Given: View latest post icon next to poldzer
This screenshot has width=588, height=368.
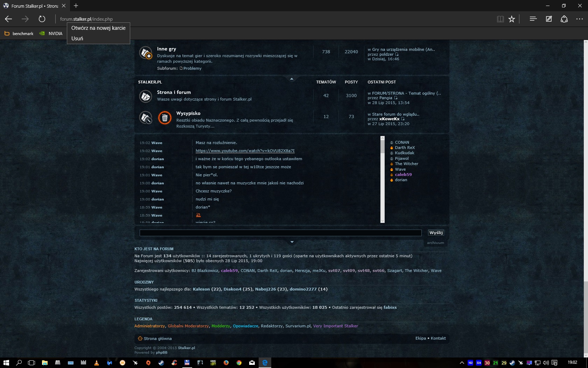Looking at the screenshot, I should [x=397, y=54].
